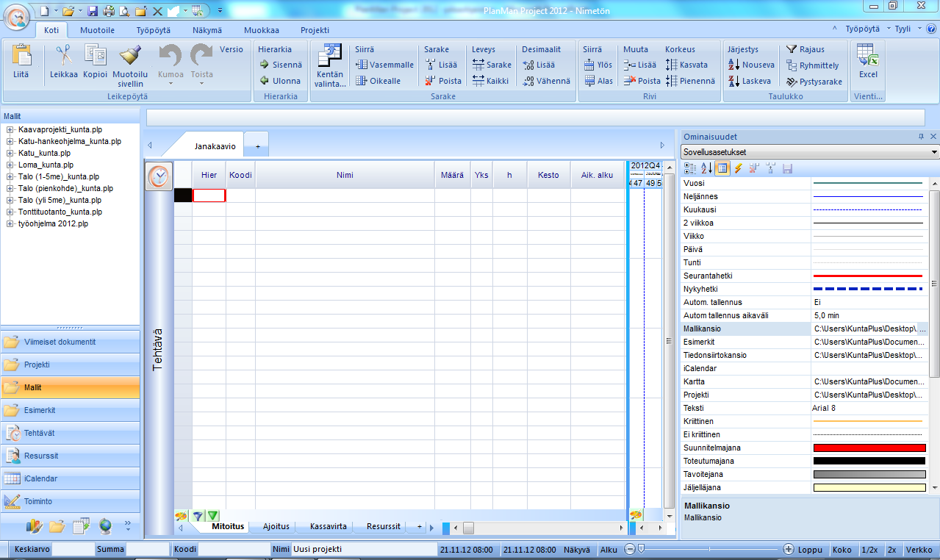This screenshot has height=560, width=940.
Task: Click the Save disk icon in quick toolbar
Action: (x=93, y=11)
